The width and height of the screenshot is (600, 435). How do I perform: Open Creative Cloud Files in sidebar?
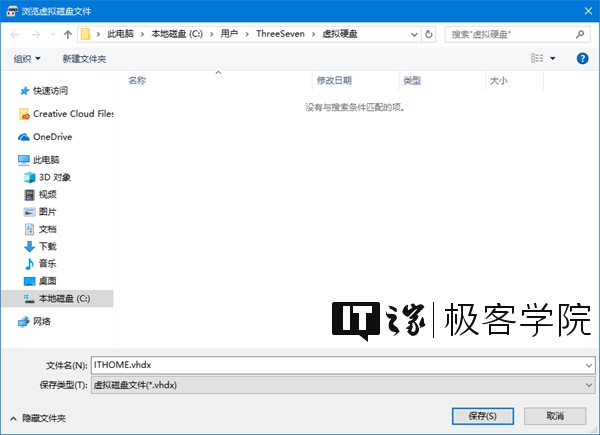[70, 114]
